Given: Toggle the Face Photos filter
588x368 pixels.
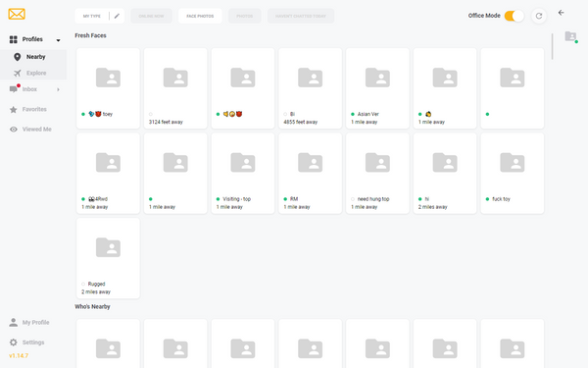Looking at the screenshot, I should click(x=200, y=16).
